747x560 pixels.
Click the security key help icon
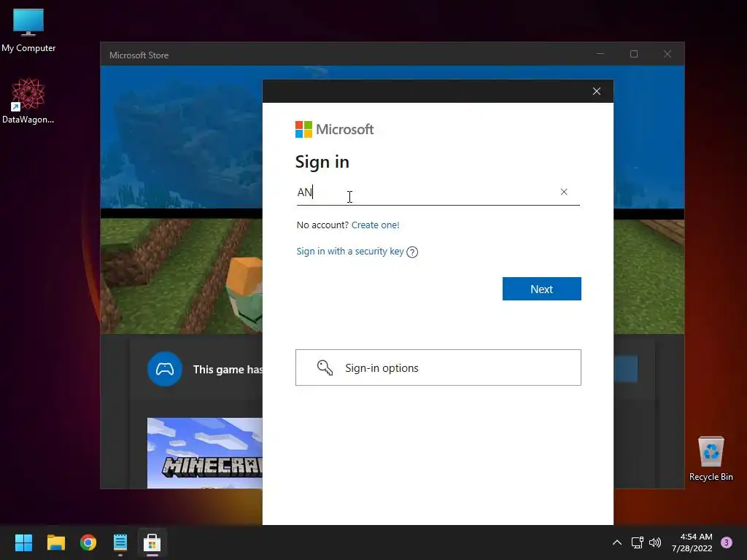click(413, 252)
